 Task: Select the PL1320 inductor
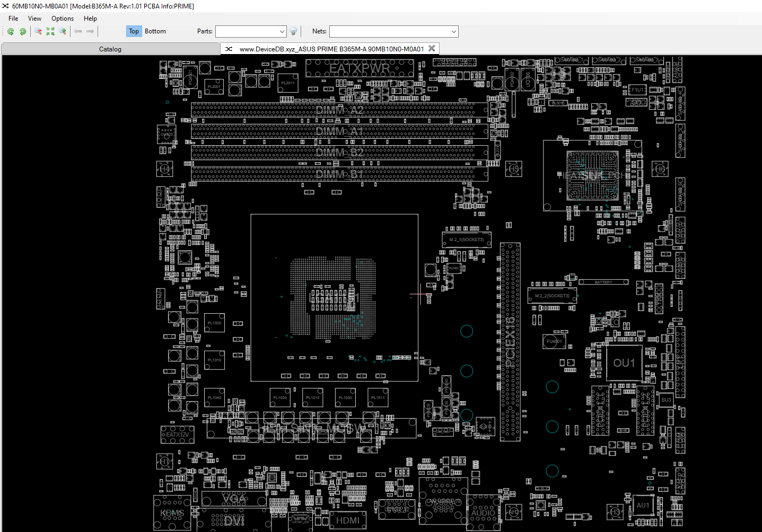(x=214, y=323)
